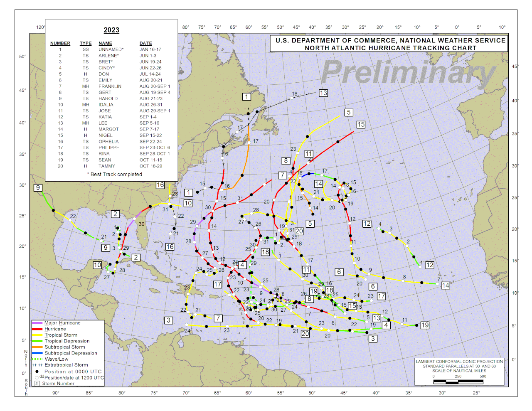The height and width of the screenshot is (411, 532).
Task: Select the ARLENE* storm name
Action: tap(108, 56)
